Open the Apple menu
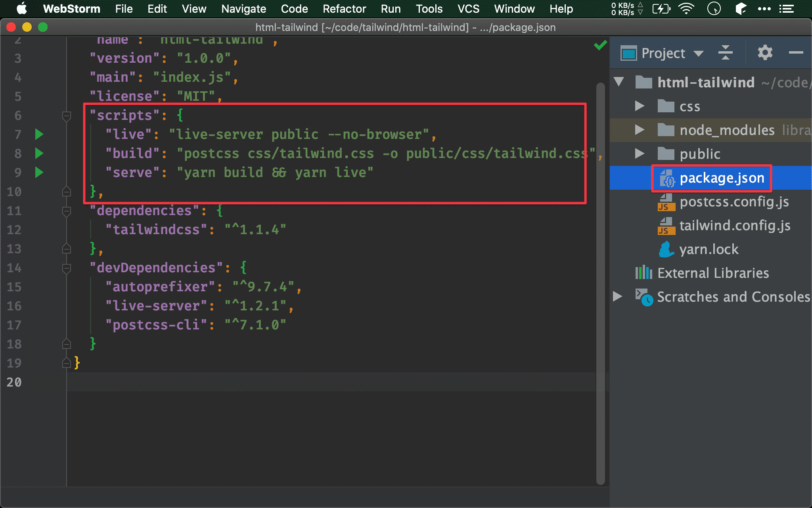 (x=22, y=9)
